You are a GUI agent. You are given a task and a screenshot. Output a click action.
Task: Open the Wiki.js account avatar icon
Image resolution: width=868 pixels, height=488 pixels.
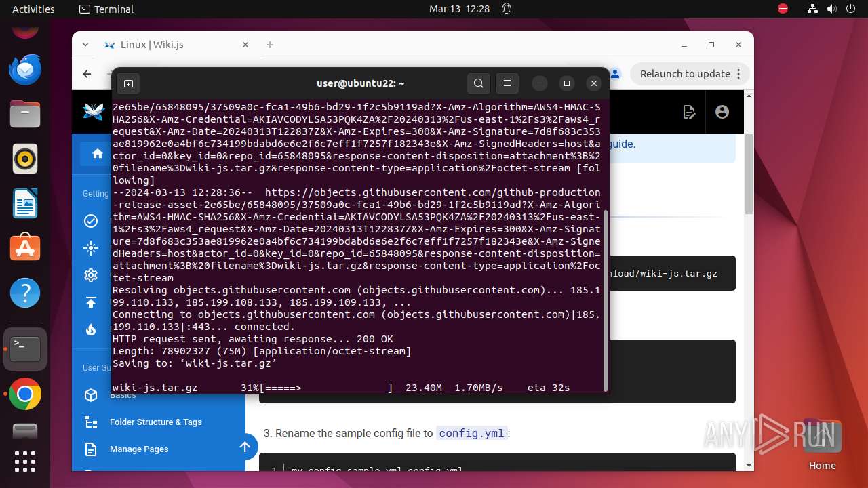[x=722, y=112]
